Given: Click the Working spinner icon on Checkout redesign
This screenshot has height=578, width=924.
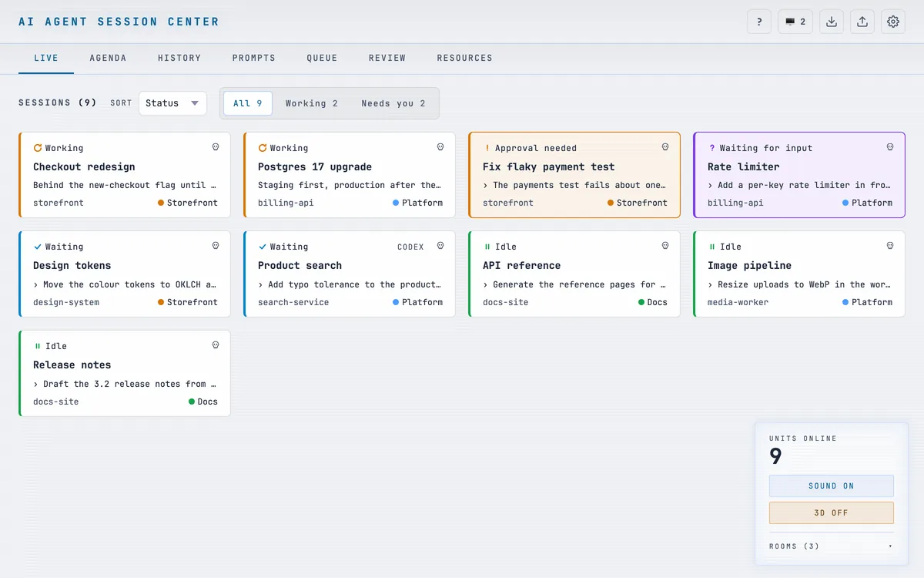Looking at the screenshot, I should (38, 148).
